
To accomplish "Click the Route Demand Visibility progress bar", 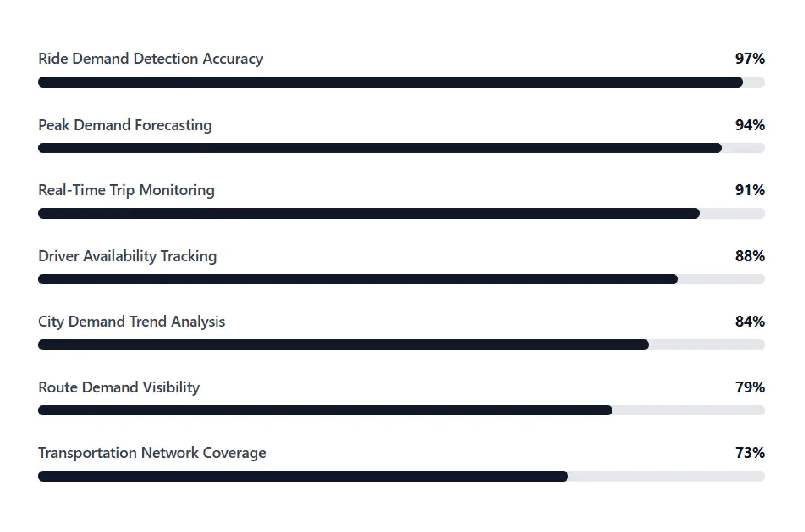I will (401, 410).
